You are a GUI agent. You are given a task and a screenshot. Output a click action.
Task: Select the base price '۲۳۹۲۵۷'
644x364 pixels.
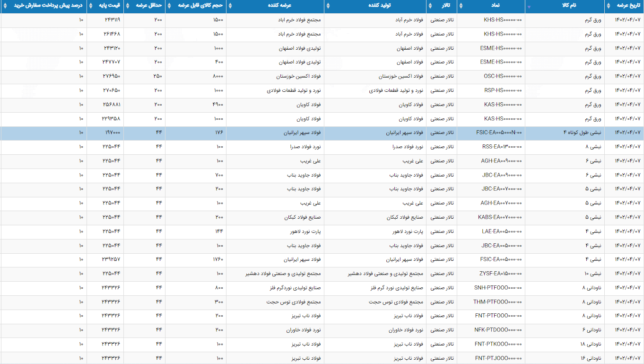coord(111,259)
